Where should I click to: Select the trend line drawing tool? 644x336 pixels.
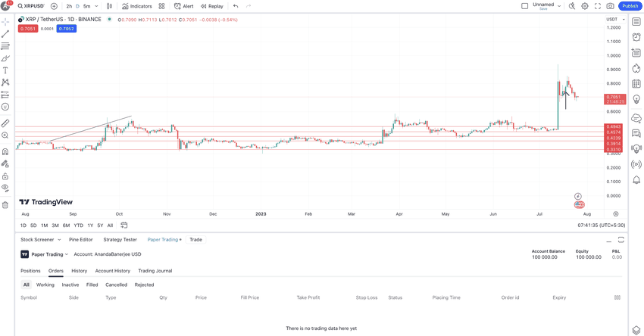tap(5, 34)
